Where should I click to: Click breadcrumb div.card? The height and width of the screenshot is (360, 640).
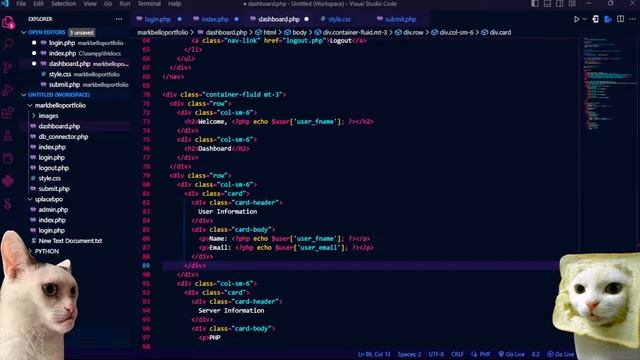[500, 32]
